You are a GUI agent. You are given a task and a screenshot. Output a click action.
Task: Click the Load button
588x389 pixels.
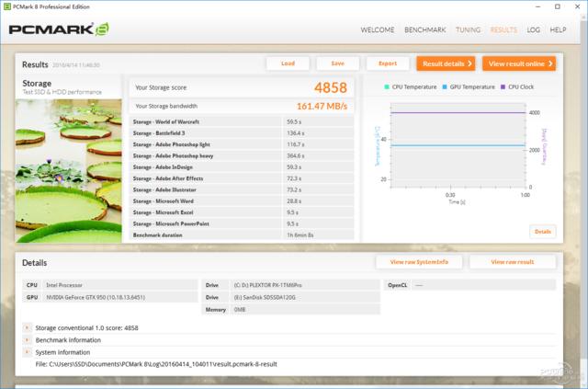tap(288, 63)
